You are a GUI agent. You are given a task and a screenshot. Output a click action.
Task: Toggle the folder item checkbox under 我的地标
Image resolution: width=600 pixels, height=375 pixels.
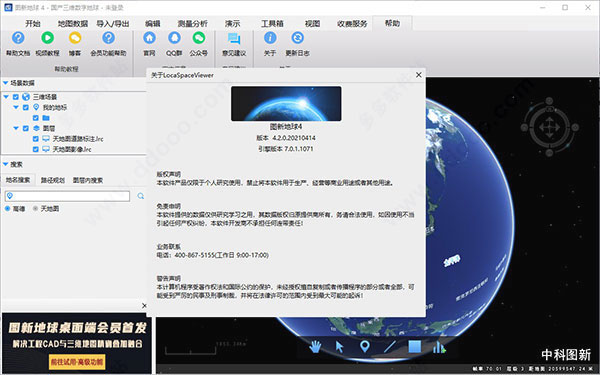coord(36,118)
